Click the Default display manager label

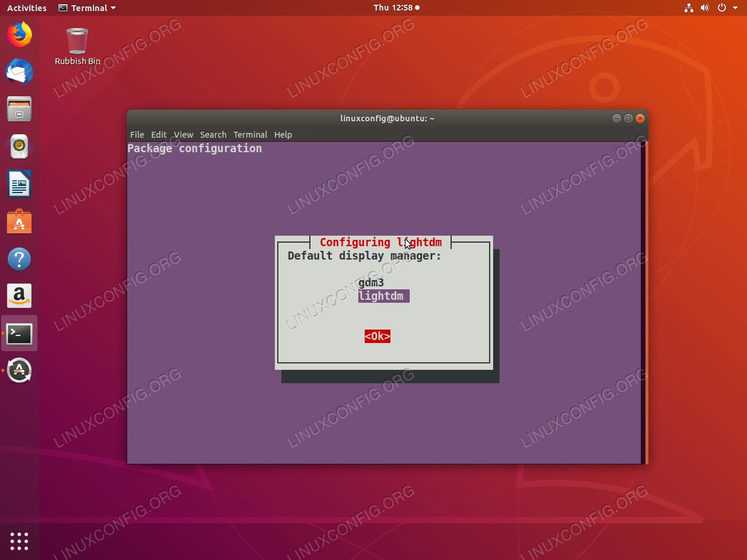click(x=364, y=256)
